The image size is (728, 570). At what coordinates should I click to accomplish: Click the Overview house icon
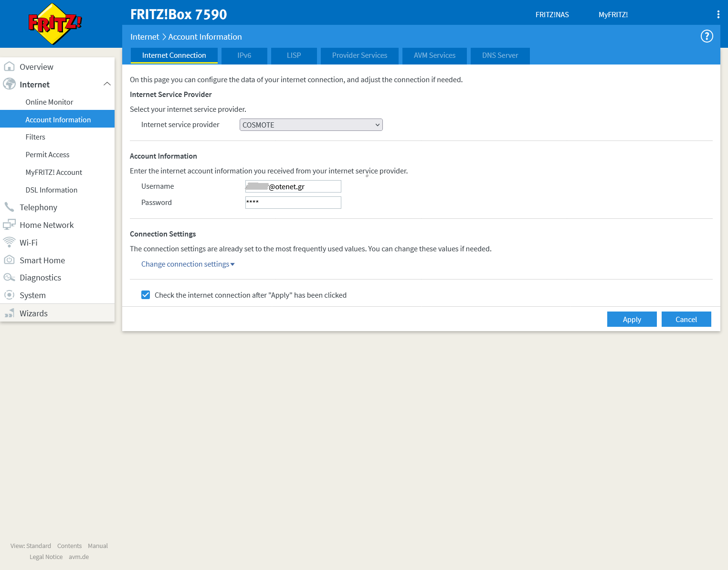tap(9, 66)
